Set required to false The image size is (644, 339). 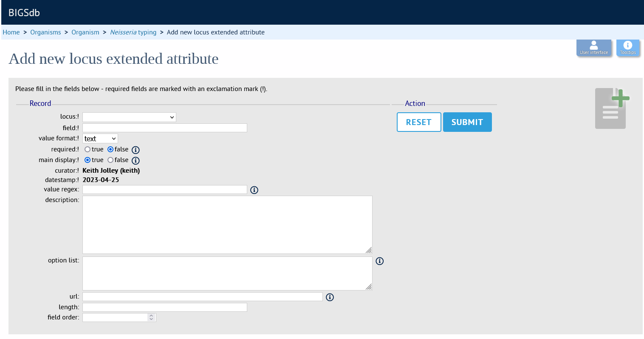tap(110, 149)
